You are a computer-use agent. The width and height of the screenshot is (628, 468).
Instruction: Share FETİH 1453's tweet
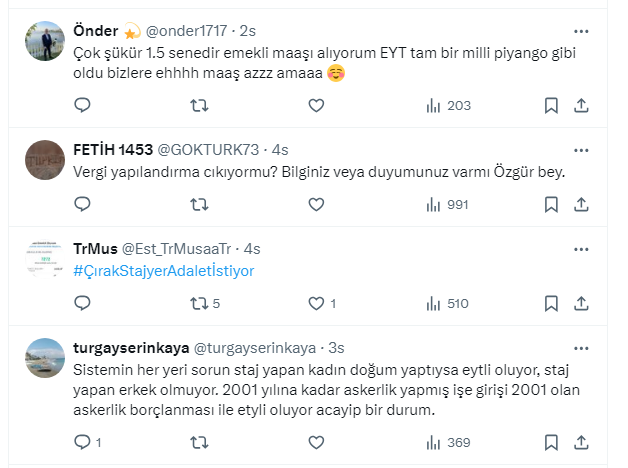point(582,204)
